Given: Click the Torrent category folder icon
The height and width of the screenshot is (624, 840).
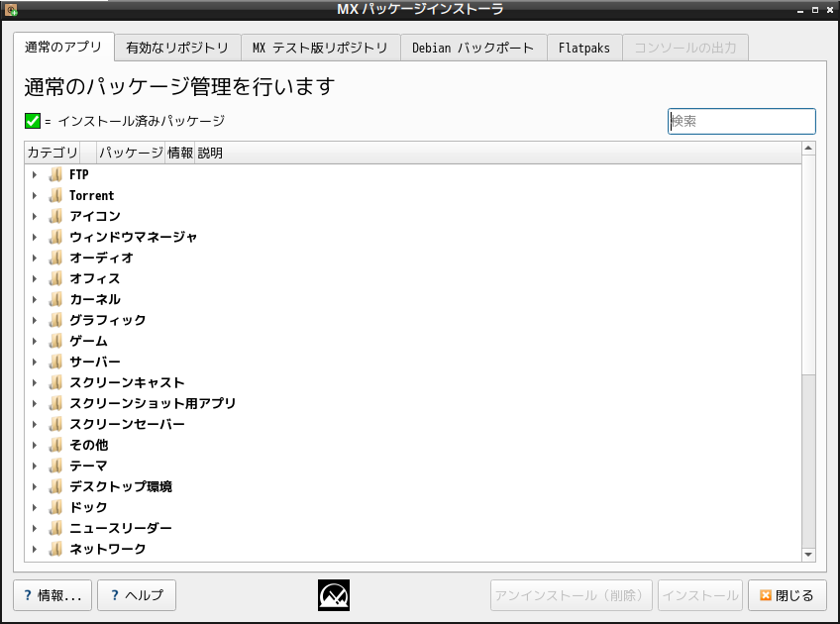Looking at the screenshot, I should (x=54, y=195).
